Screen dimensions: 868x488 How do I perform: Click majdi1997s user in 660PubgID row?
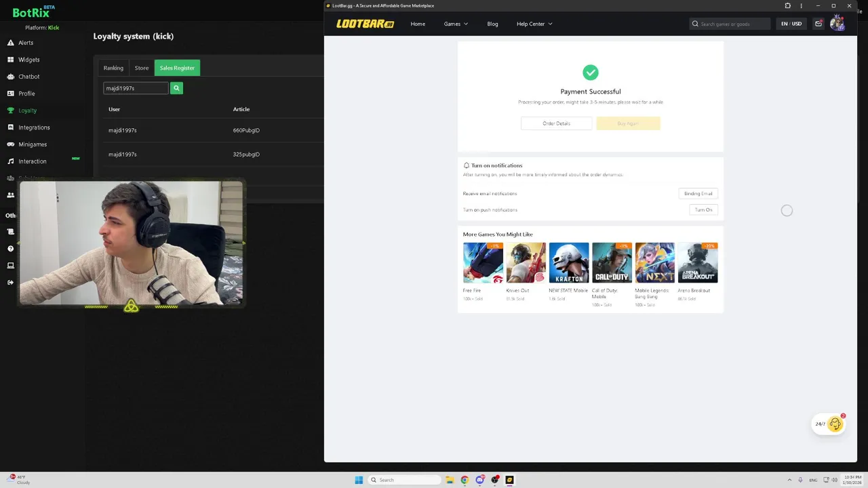point(123,130)
